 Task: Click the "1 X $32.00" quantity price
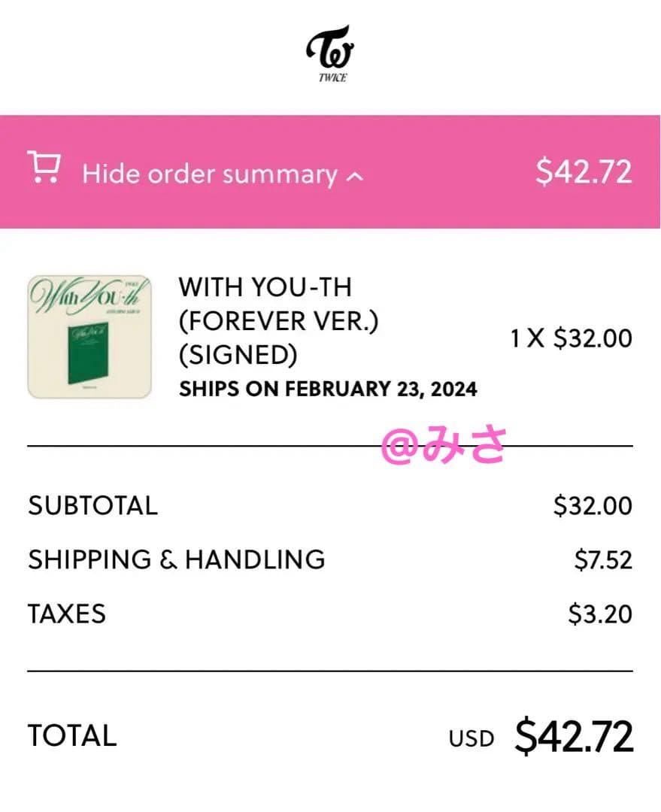click(x=572, y=338)
